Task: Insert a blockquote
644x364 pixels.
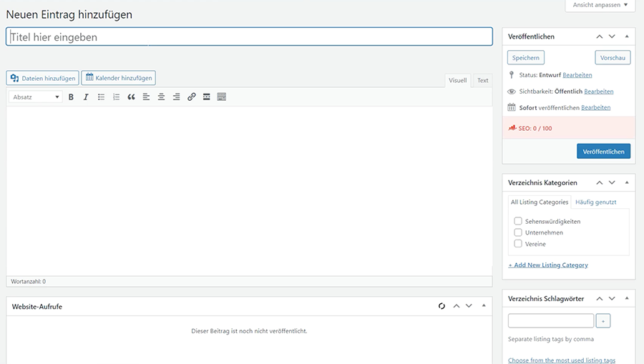Action: (x=131, y=97)
